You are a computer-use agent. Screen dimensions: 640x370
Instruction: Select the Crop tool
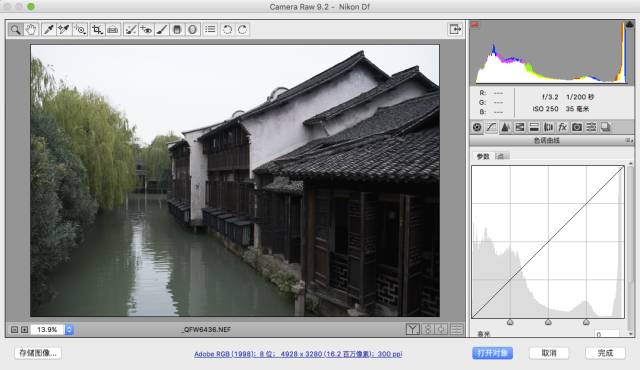(97, 29)
